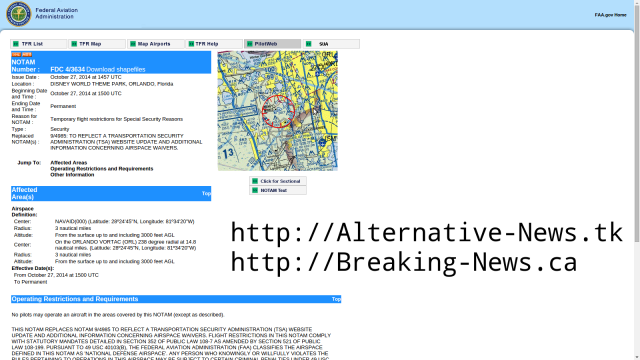Image resolution: width=640 pixels, height=360 pixels.
Task: Click location 'DISNEY WORLD THEME PARK, ORLANDO, Florida'
Action: click(x=111, y=84)
